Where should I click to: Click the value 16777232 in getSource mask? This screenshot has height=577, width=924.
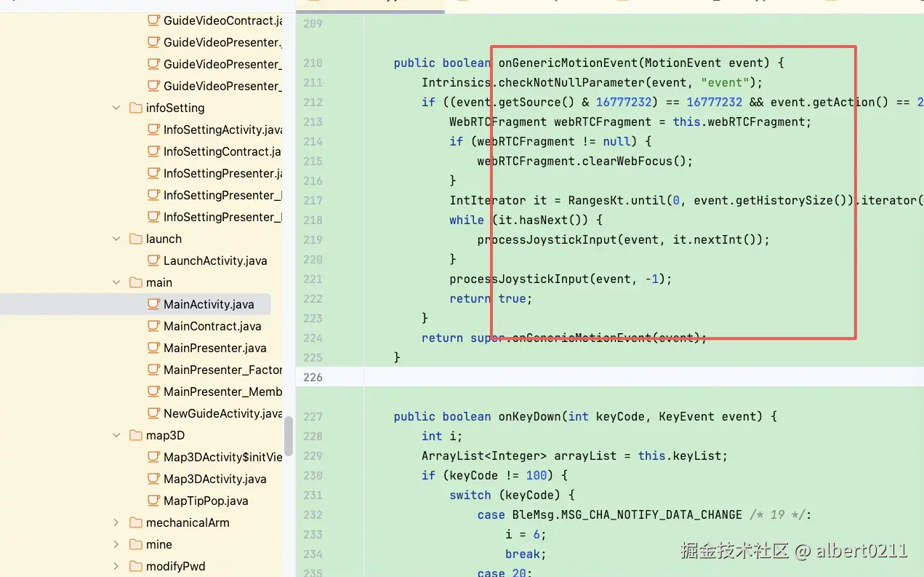click(x=624, y=102)
